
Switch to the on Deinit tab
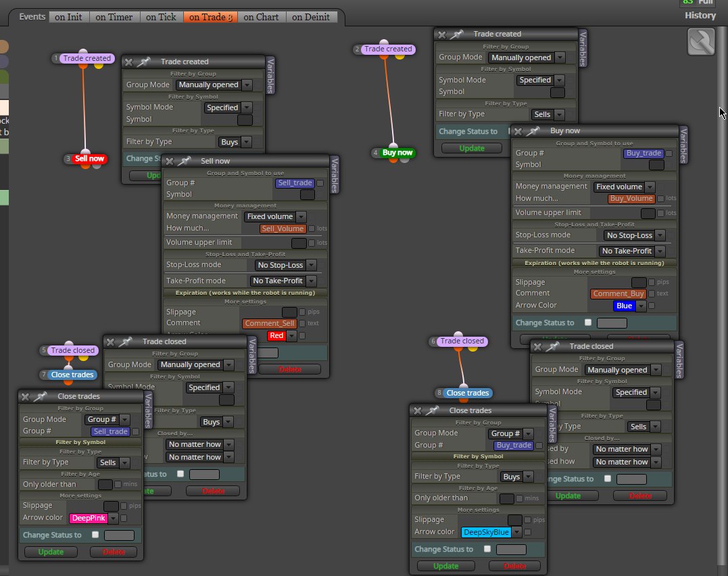coord(311,17)
